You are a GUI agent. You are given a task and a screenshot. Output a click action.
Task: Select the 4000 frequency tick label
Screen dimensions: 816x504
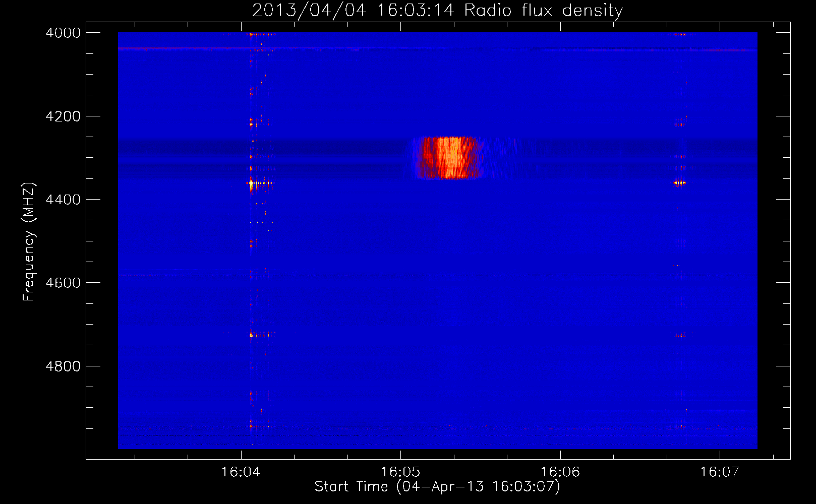(x=63, y=33)
